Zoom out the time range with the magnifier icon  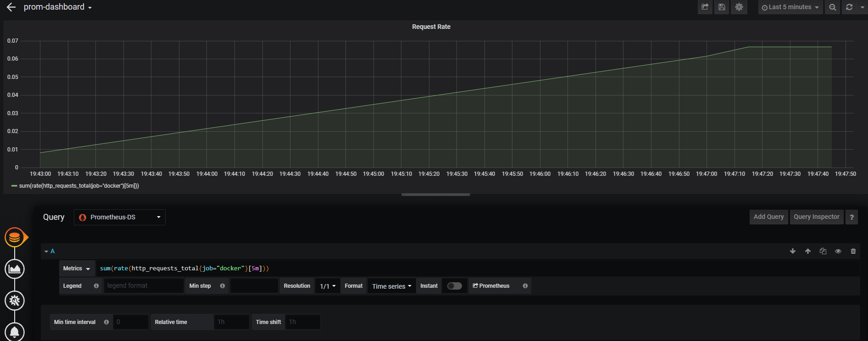832,7
